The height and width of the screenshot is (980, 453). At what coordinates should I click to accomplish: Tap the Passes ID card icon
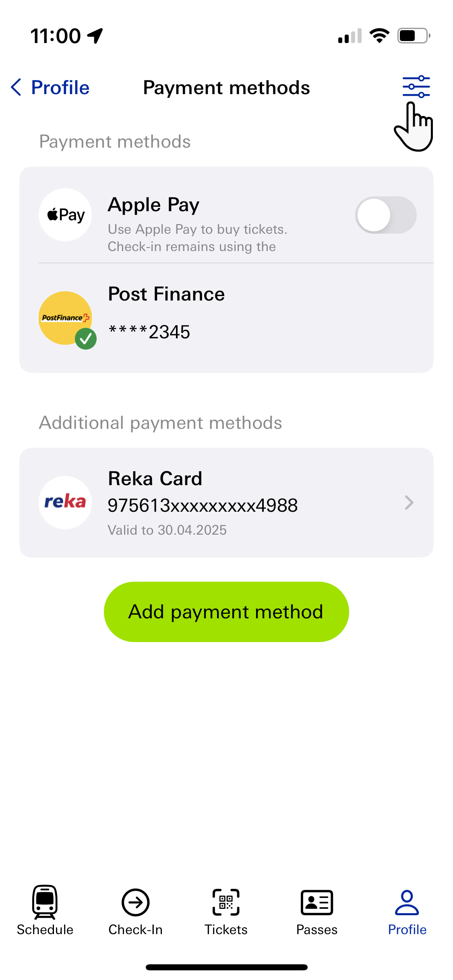tap(317, 902)
